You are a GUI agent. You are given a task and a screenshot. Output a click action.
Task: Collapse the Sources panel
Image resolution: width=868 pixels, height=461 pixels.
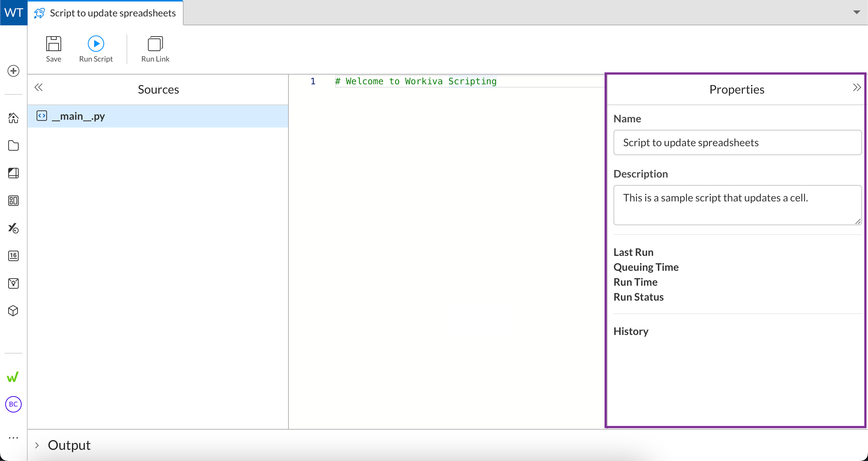[38, 88]
